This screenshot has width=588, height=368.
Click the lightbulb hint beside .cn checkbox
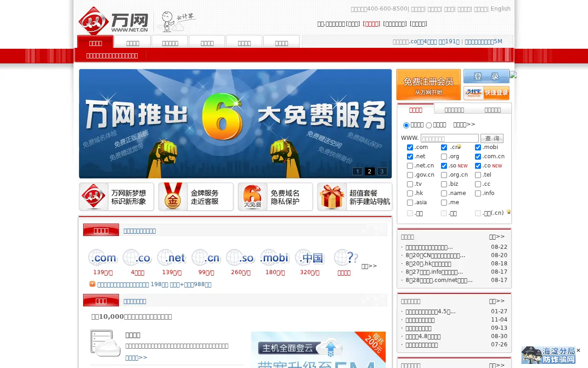[459, 147]
